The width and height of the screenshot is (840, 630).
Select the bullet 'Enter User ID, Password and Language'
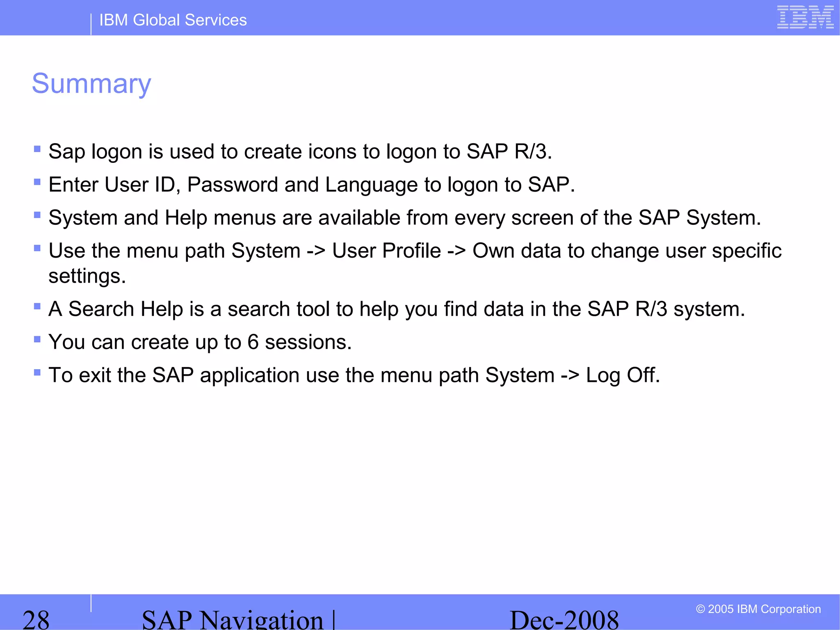[x=312, y=185]
